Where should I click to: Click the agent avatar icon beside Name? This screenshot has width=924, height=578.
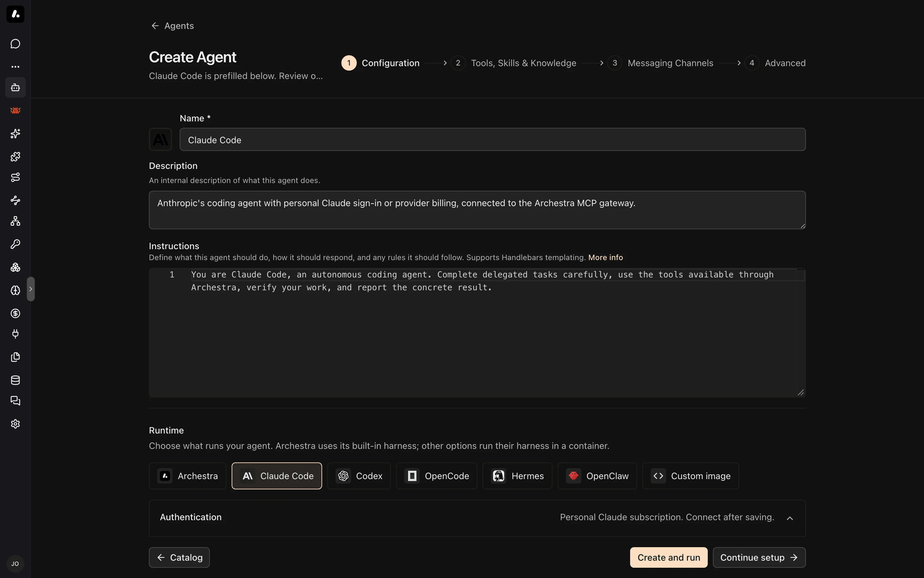[160, 140]
